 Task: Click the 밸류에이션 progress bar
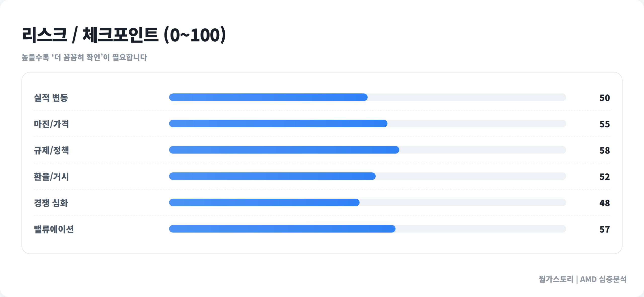(367, 229)
